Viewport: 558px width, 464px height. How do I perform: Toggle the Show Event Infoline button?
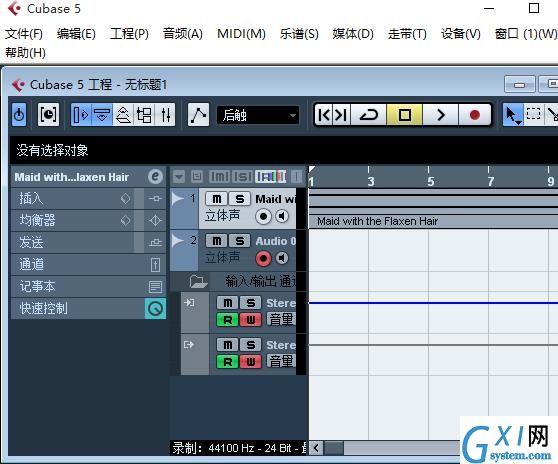tap(102, 115)
